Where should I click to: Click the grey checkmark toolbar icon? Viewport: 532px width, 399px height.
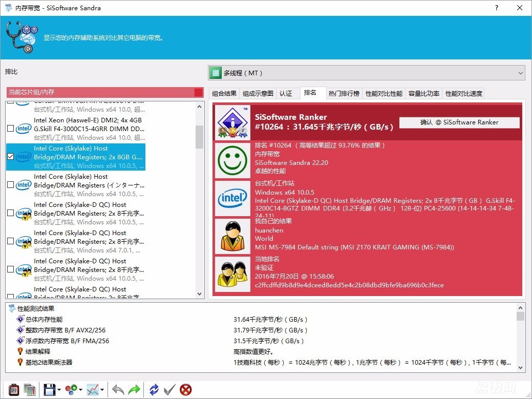click(169, 390)
